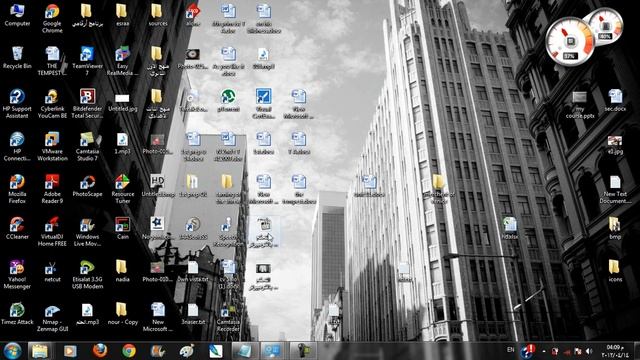The height and width of the screenshot is (360, 640).
Task: Open the sources folder on the desktop
Action: click(158, 15)
